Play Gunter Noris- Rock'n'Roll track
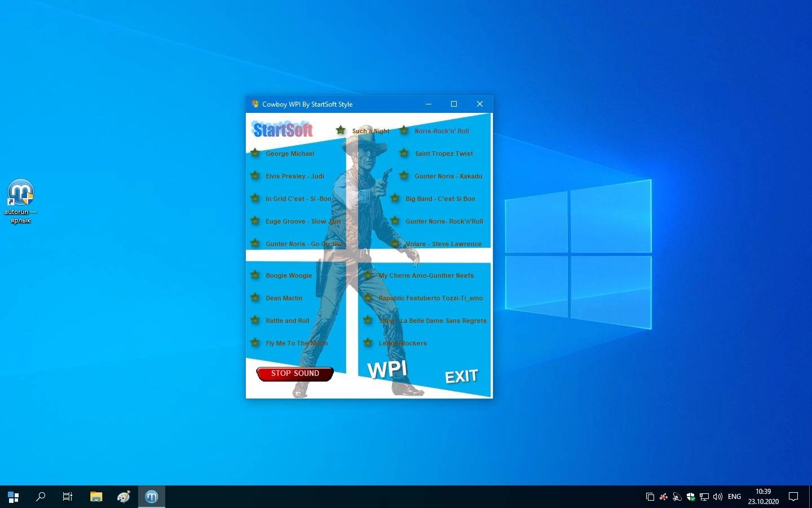812x508 pixels. click(444, 221)
